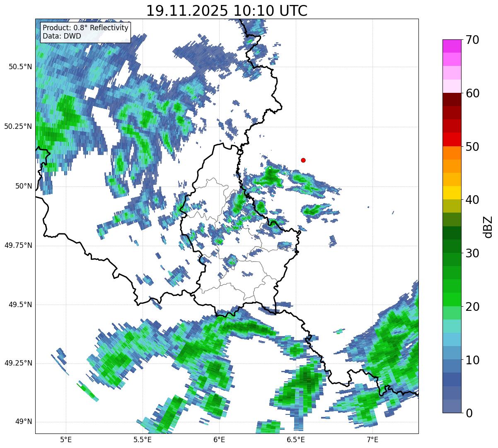Click the dBZ colorbar axis label
Image resolution: width=498 pixels, height=448 pixels.
tap(488, 226)
